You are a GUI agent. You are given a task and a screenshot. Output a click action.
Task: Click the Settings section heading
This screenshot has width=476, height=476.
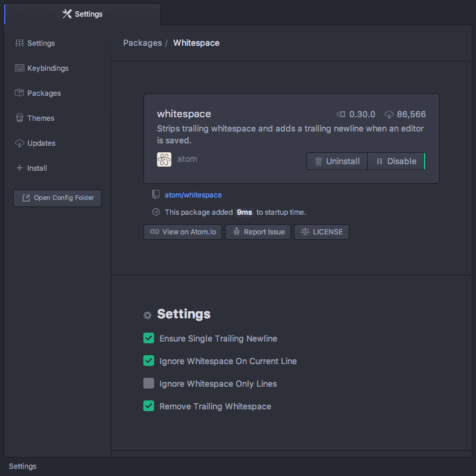coord(184,314)
